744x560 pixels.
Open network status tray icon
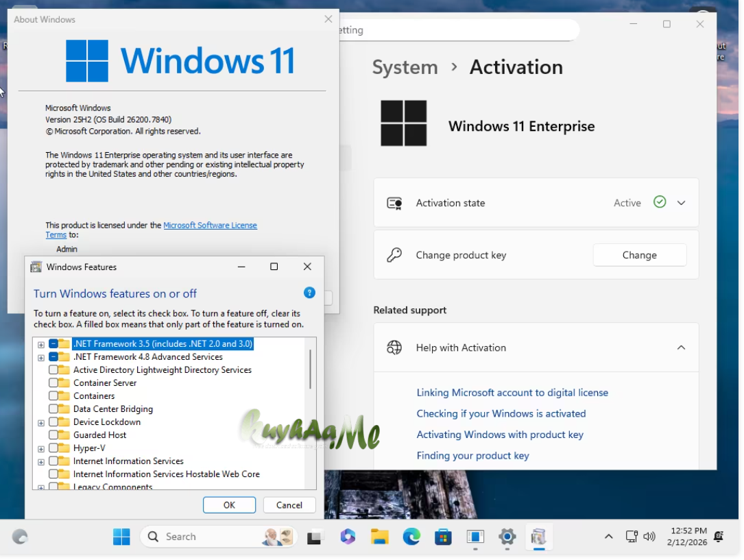coord(632,536)
